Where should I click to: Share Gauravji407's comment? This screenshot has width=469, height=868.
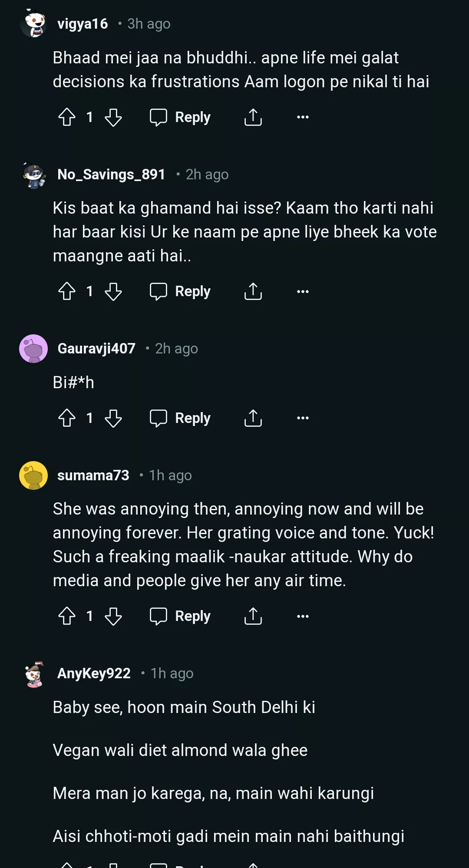tap(253, 418)
